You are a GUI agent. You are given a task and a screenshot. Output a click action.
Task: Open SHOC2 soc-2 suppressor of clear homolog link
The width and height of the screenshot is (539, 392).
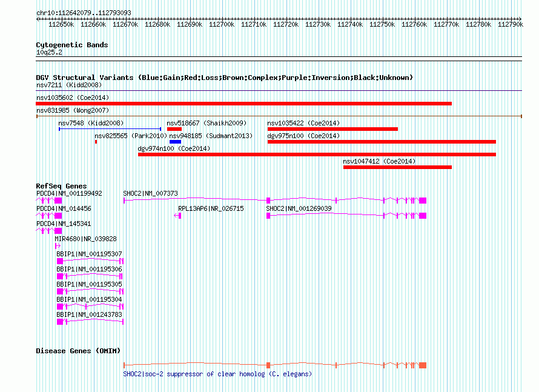(217, 374)
